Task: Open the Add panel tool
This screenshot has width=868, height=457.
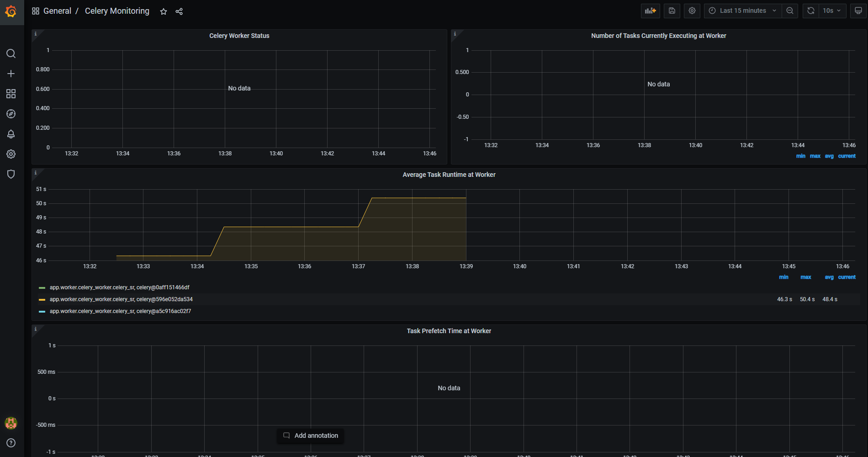Action: point(650,11)
